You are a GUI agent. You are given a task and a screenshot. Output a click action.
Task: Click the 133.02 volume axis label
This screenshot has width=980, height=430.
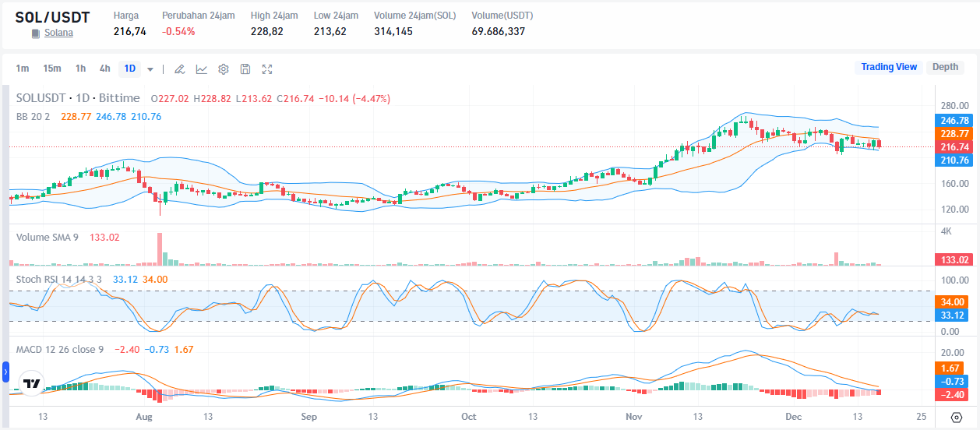coord(954,260)
